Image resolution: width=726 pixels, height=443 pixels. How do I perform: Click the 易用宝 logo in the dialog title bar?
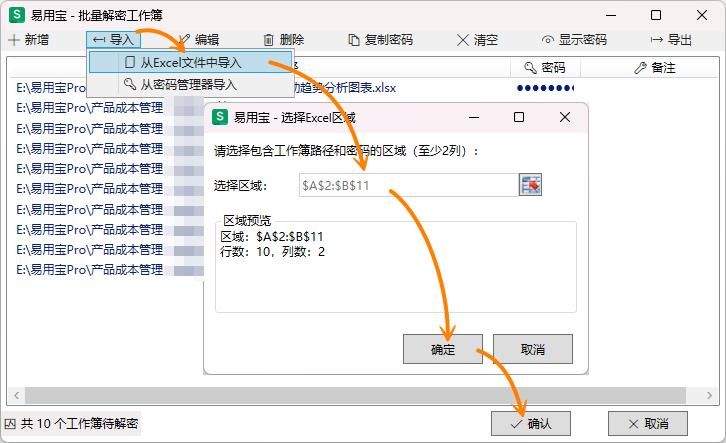(219, 117)
